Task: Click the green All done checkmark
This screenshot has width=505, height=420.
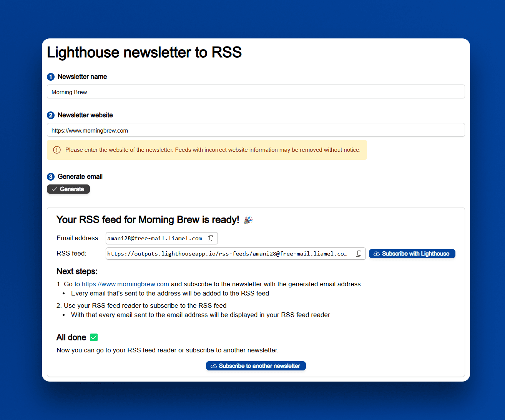Action: [94, 337]
